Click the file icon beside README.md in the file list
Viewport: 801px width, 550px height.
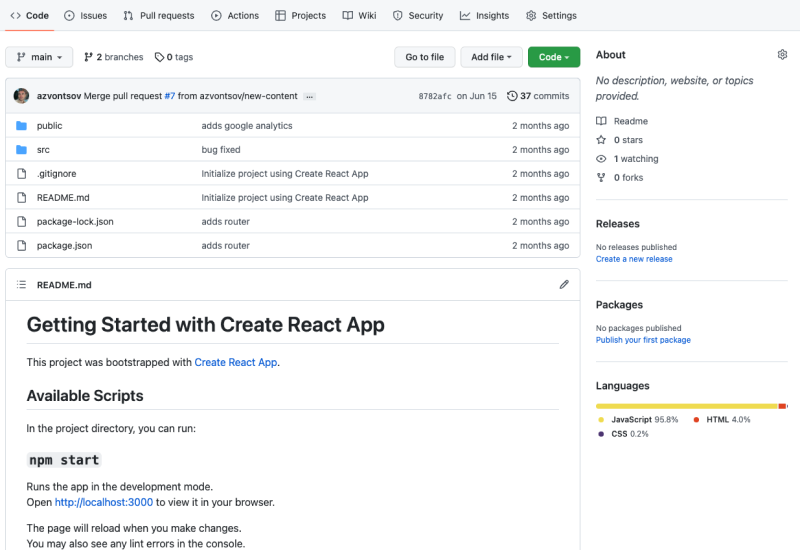(x=21, y=198)
